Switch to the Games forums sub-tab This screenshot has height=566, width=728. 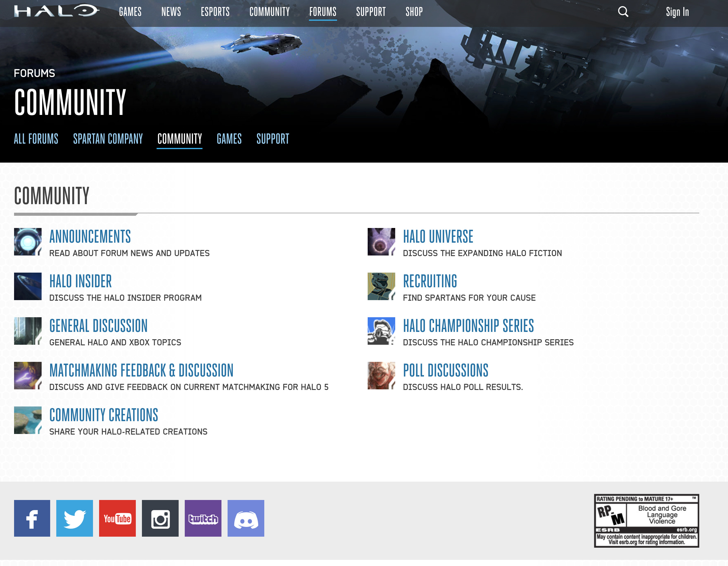pos(229,138)
